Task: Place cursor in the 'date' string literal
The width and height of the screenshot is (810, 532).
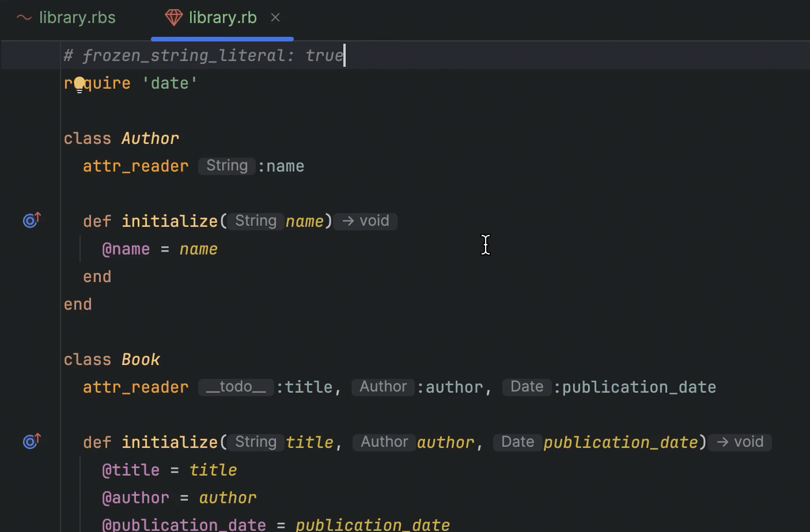Action: [170, 83]
